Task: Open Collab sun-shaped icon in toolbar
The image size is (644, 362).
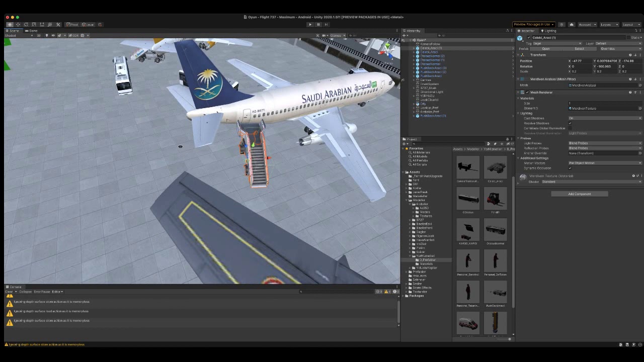Action: click(561, 25)
